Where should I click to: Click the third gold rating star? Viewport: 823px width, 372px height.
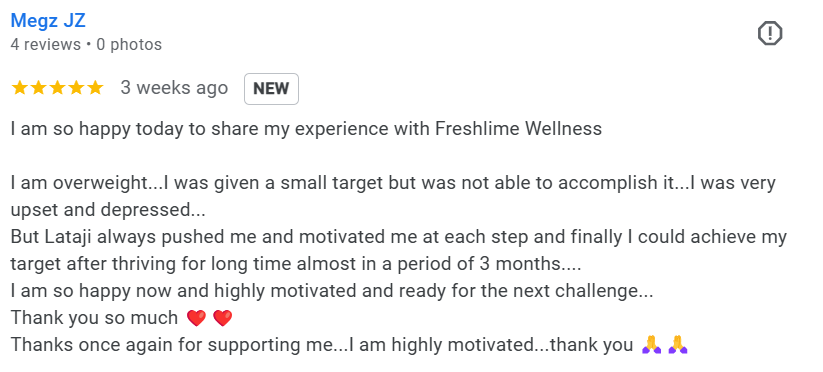click(x=57, y=88)
